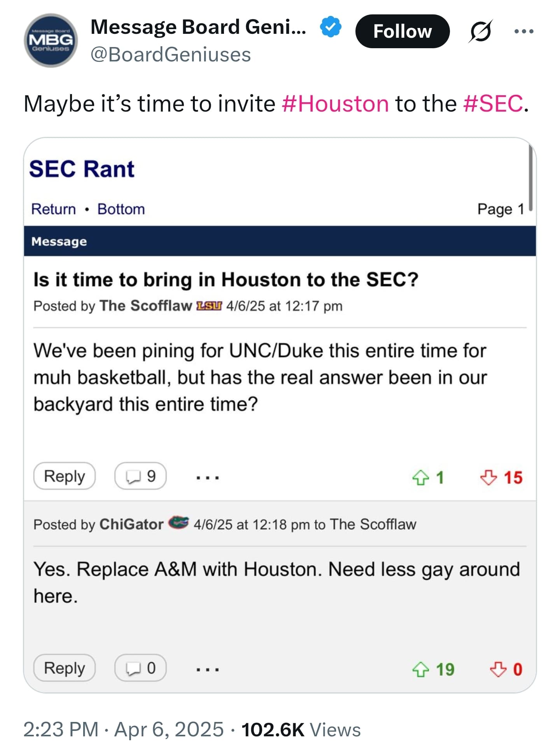Open the #SEC hashtag link
Screen dimensions: 560x748
[x=493, y=104]
